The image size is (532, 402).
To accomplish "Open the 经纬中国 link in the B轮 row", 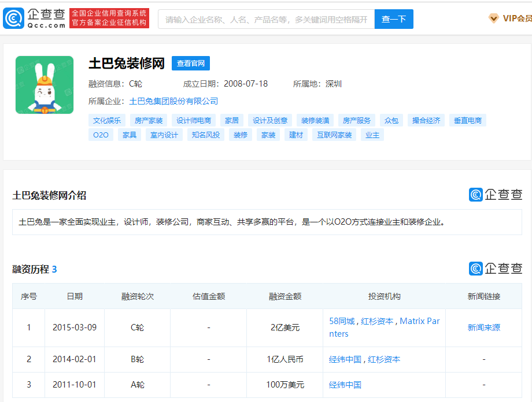I will [x=345, y=359].
